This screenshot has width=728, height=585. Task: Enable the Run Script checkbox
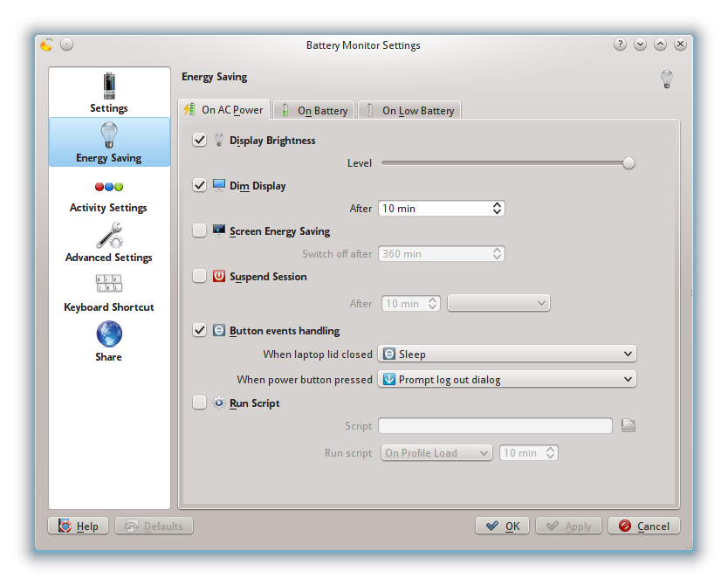(x=200, y=403)
